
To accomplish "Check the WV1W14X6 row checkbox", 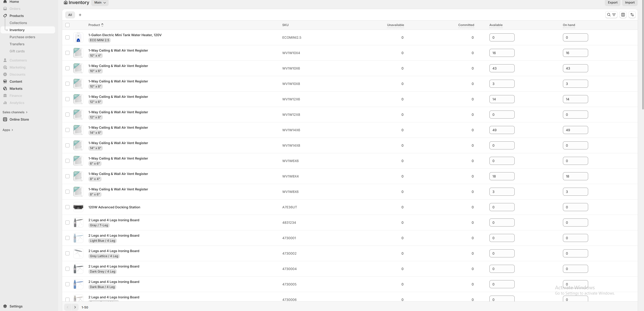I will pyautogui.click(x=67, y=130).
